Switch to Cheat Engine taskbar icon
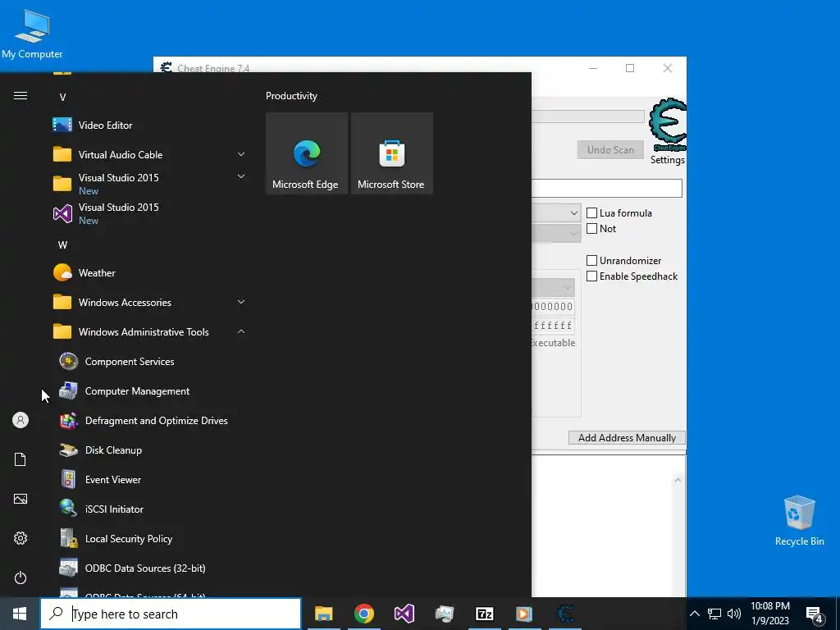This screenshot has width=840, height=630. click(x=564, y=614)
